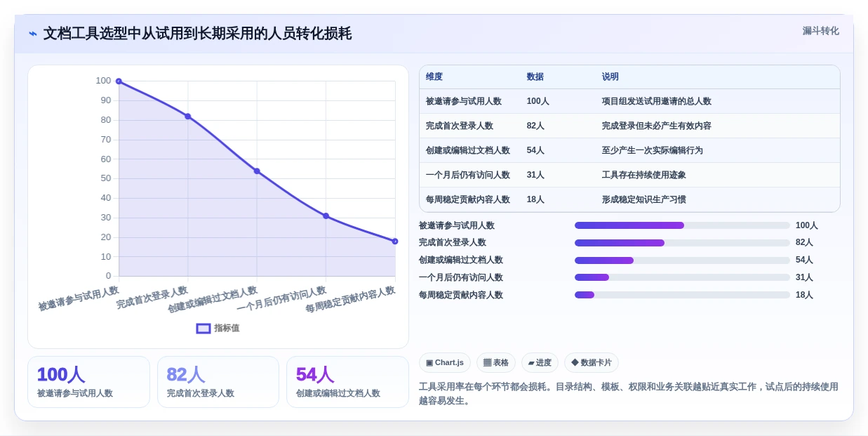Click the 完成首次登录人数 progress bar
868x436 pixels.
682,243
